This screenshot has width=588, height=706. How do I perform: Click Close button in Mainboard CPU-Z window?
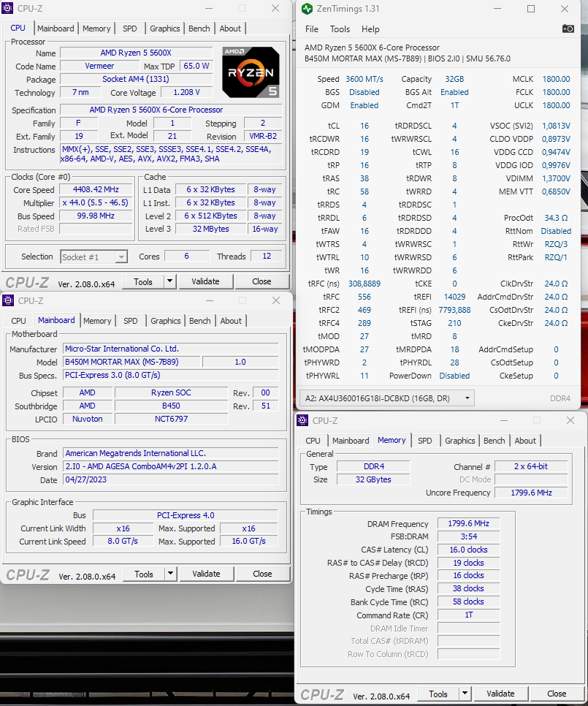click(262, 574)
